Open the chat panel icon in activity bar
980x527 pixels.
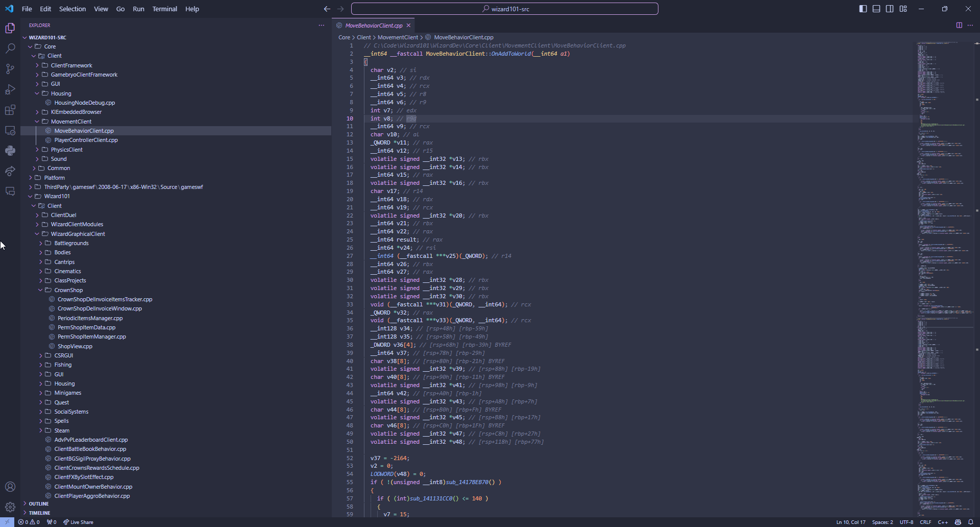tap(10, 191)
